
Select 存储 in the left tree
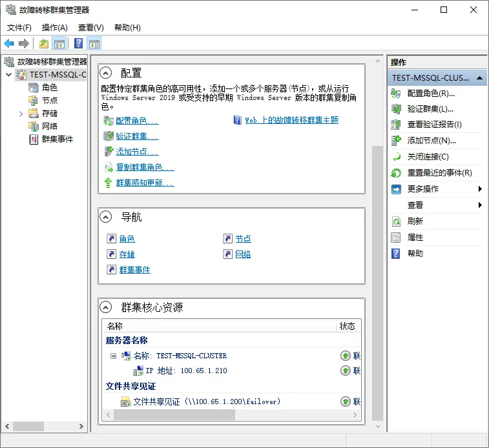tap(50, 114)
